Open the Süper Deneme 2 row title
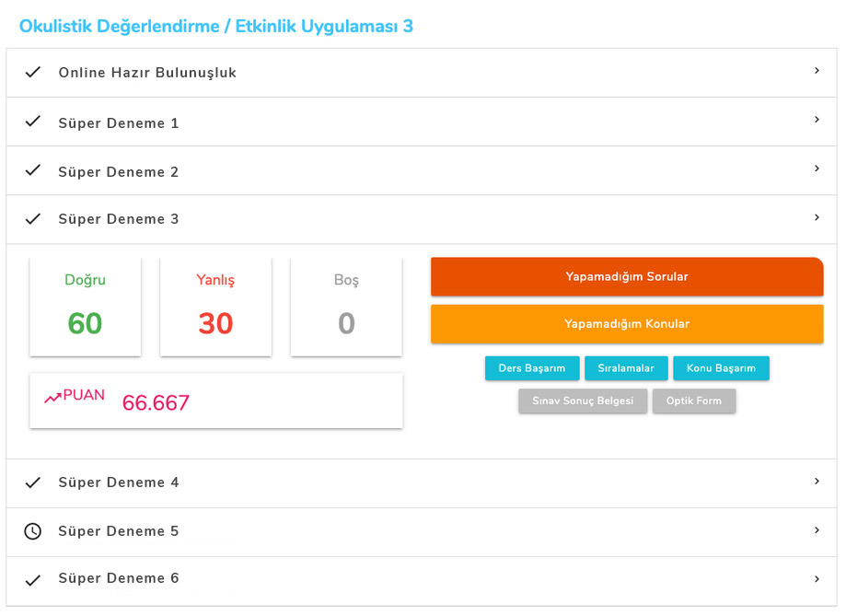Viewport: 846px width, 616px height. pos(119,172)
